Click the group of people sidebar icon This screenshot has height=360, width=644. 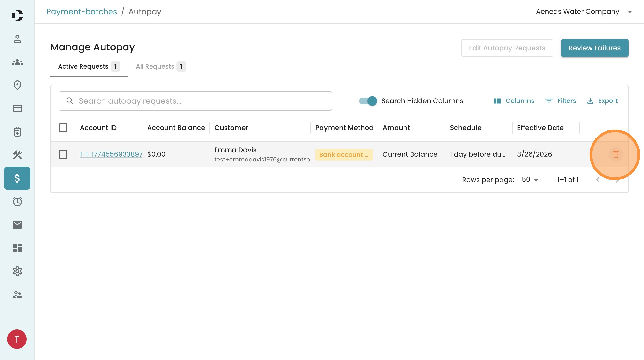17,62
